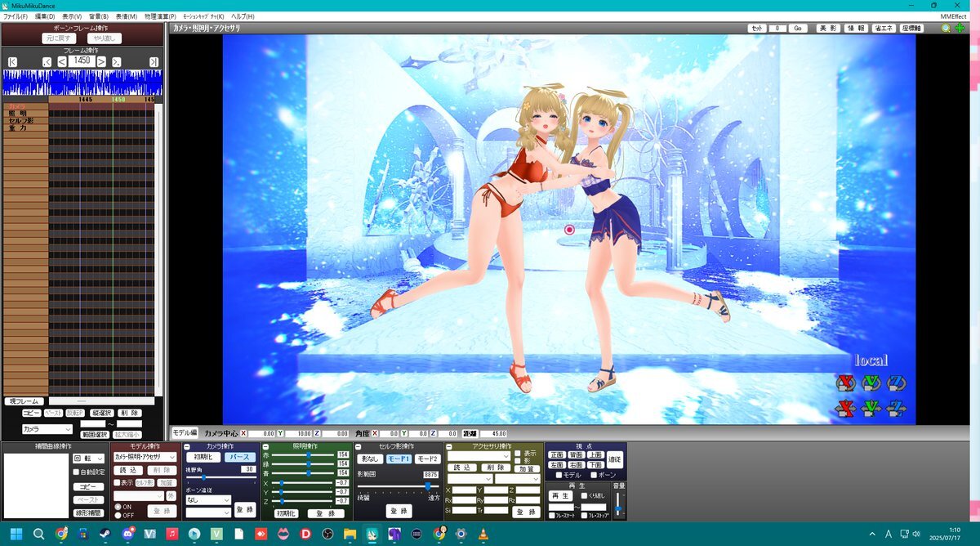This screenshot has width=980, height=546.
Task: Toggle 表示 checkbox in モデル操作 panel
Action: (x=117, y=483)
